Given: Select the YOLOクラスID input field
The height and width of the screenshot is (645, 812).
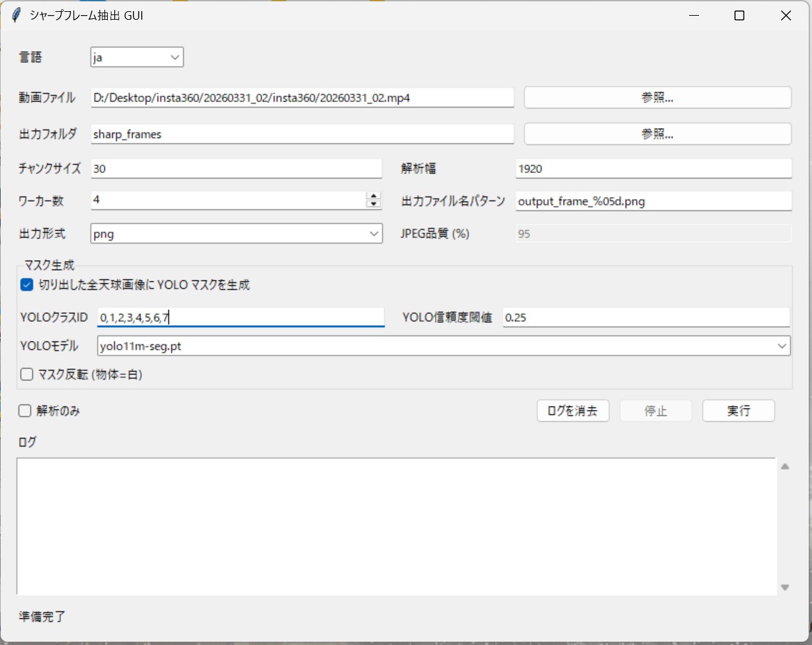Looking at the screenshot, I should tap(240, 317).
